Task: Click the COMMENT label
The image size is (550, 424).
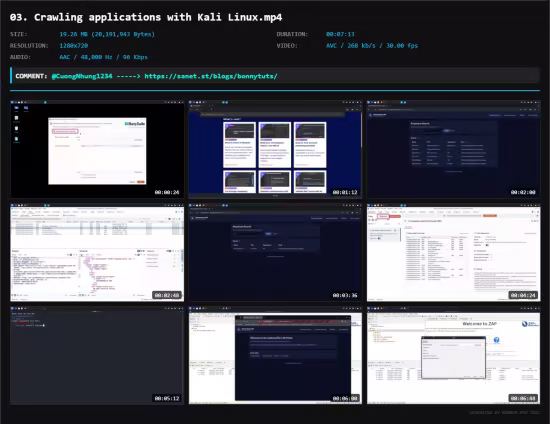Action: 31,76
